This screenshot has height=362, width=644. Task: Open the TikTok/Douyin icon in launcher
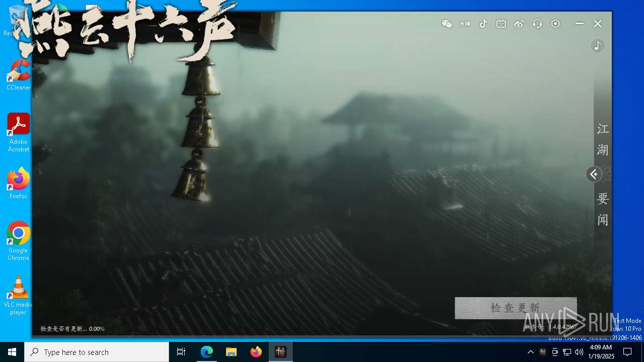[483, 24]
